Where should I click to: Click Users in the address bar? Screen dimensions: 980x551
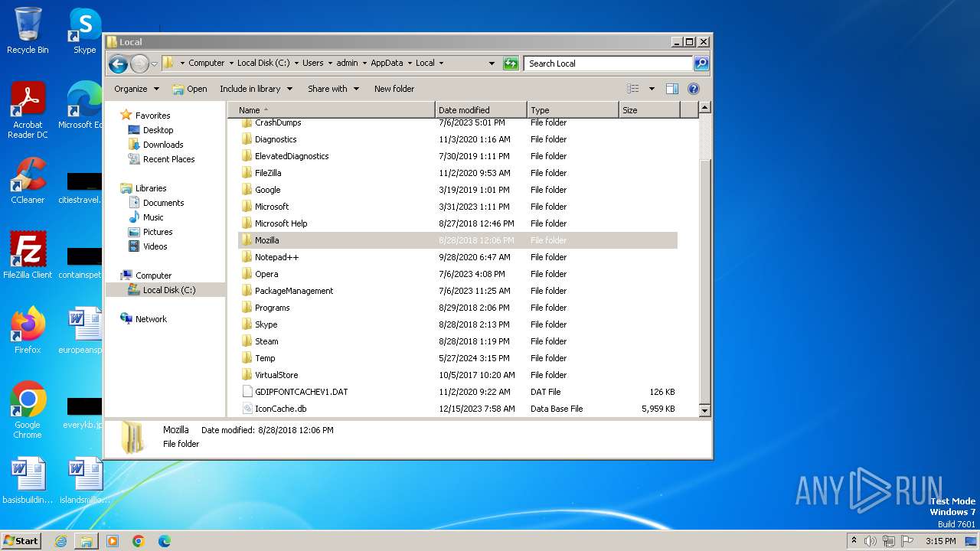[x=312, y=64]
